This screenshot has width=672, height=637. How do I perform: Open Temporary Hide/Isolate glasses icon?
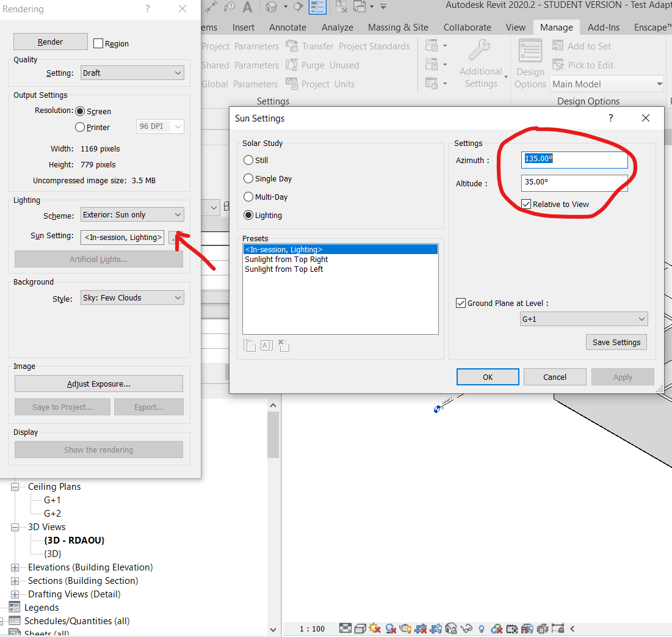click(x=465, y=628)
